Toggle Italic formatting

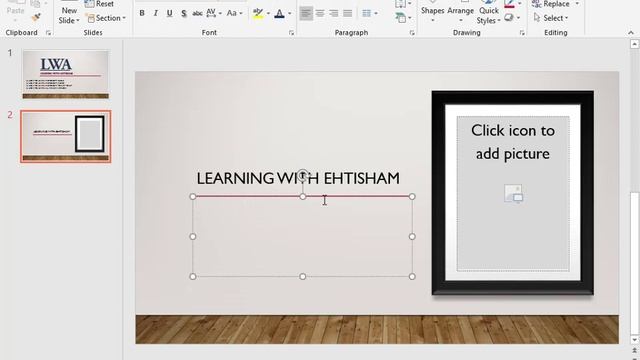(156, 13)
